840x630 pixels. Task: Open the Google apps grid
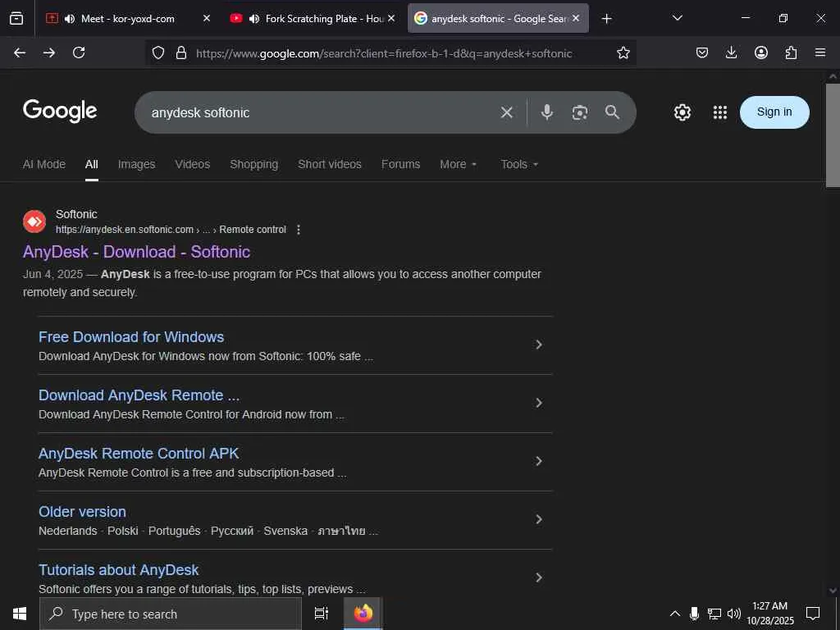[720, 112]
